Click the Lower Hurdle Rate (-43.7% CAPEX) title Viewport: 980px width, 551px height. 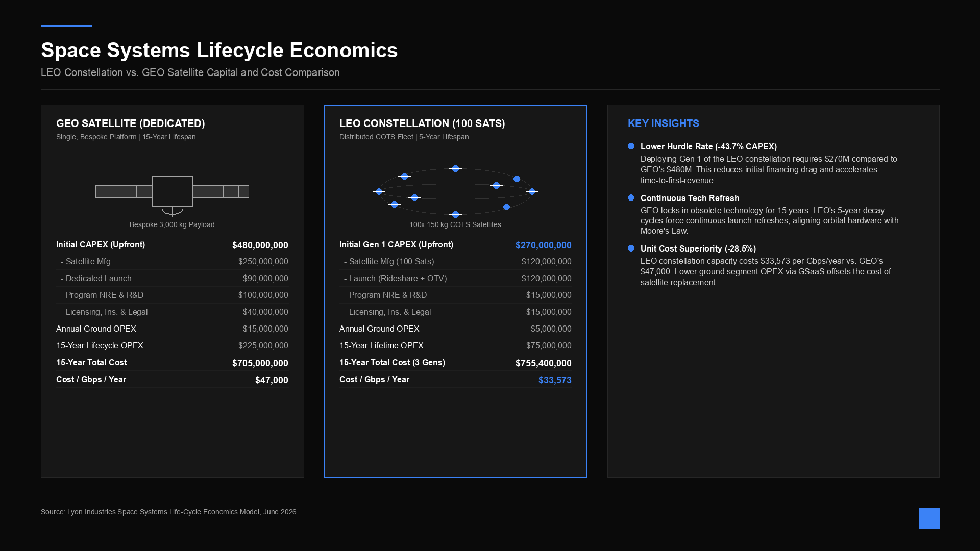click(708, 146)
